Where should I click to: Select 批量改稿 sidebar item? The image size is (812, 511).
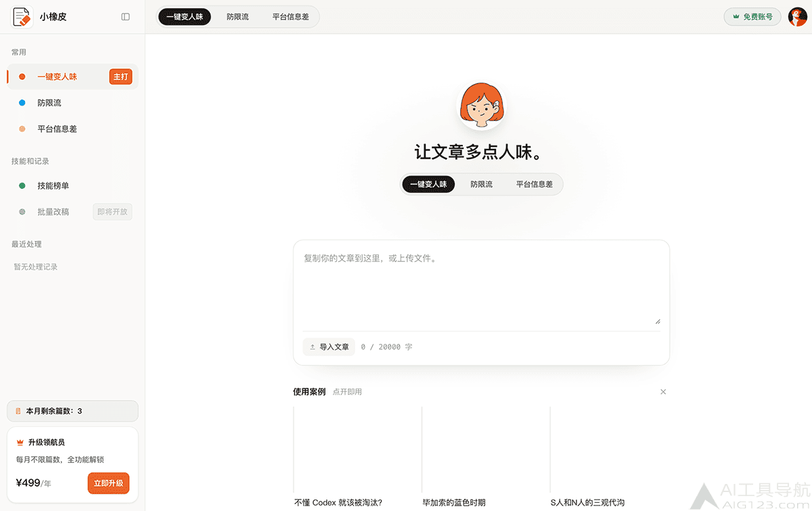(x=72, y=212)
